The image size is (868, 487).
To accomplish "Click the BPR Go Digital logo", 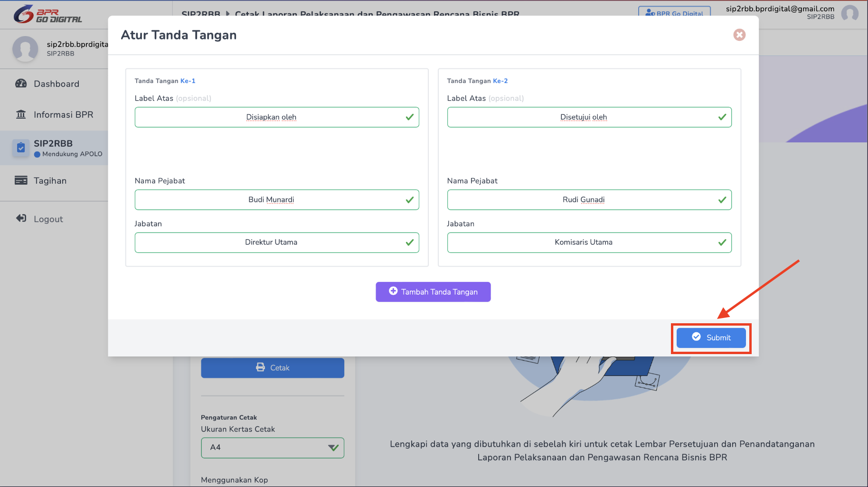I will click(47, 14).
